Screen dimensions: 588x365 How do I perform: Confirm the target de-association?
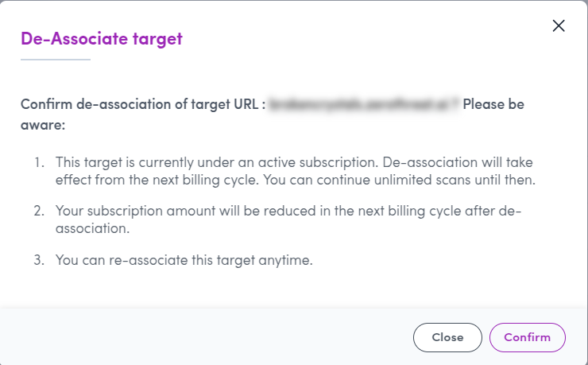coord(528,337)
